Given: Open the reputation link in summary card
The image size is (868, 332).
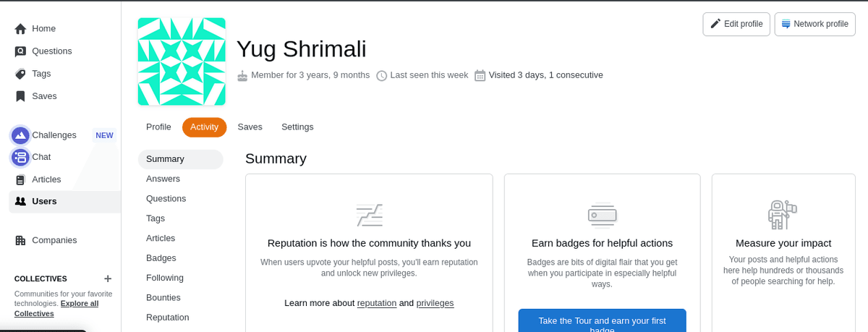Looking at the screenshot, I should [376, 303].
